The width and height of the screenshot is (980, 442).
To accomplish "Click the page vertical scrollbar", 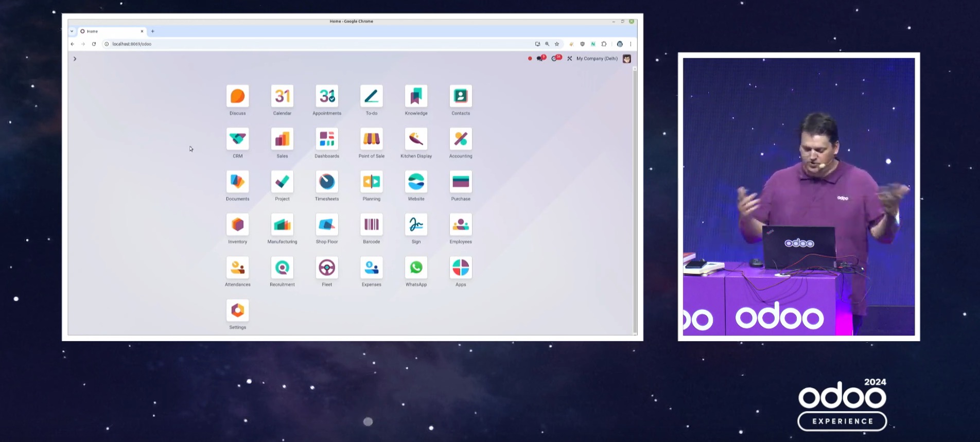I will pyautogui.click(x=635, y=201).
